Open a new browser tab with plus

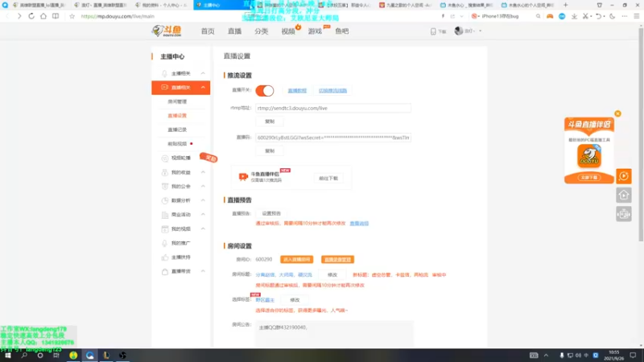[566, 5]
